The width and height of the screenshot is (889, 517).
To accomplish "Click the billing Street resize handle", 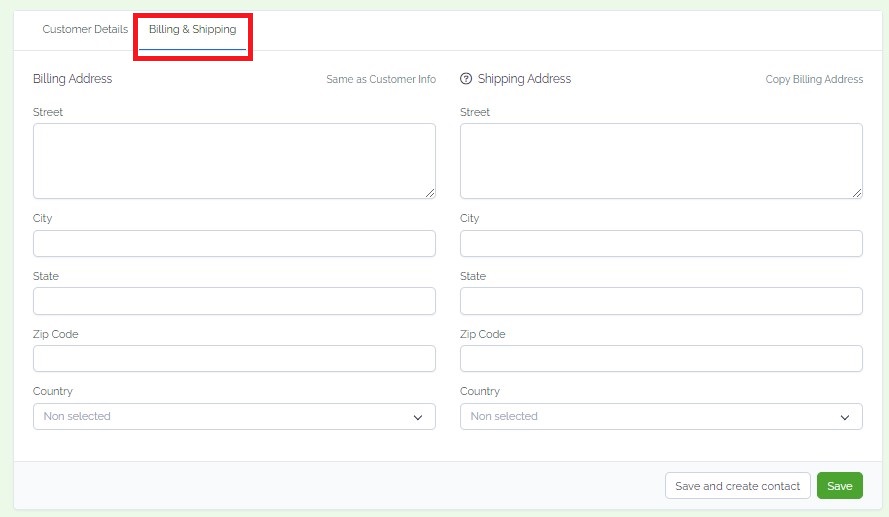I will 430,193.
